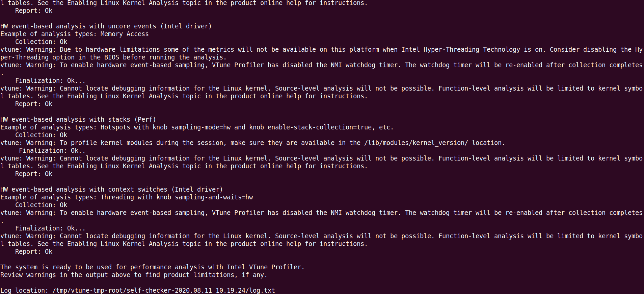This screenshot has height=294, width=644.
Task: Click 'Collection: Ok' under Memory Access
Action: tap(41, 42)
